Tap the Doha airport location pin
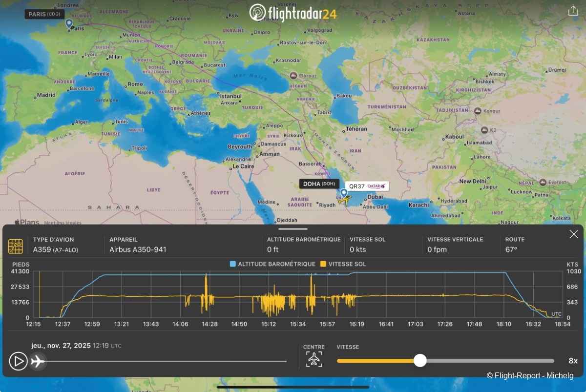The image size is (586, 392). click(x=344, y=193)
